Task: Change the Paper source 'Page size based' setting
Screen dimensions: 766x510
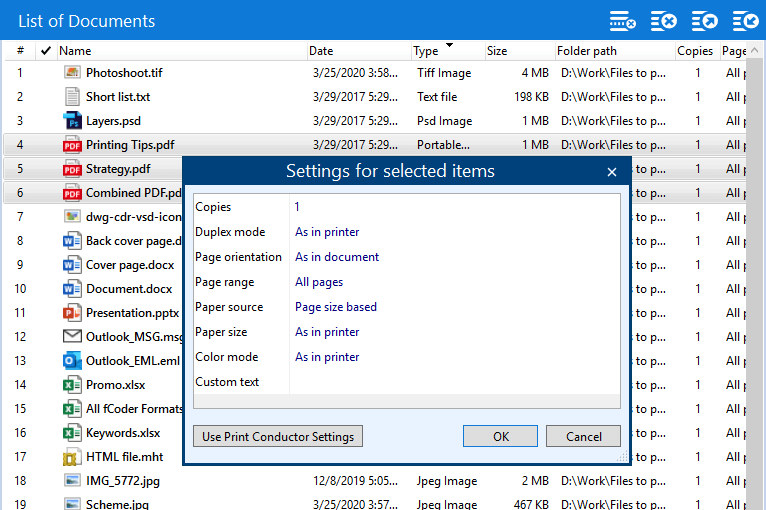Action: click(336, 307)
